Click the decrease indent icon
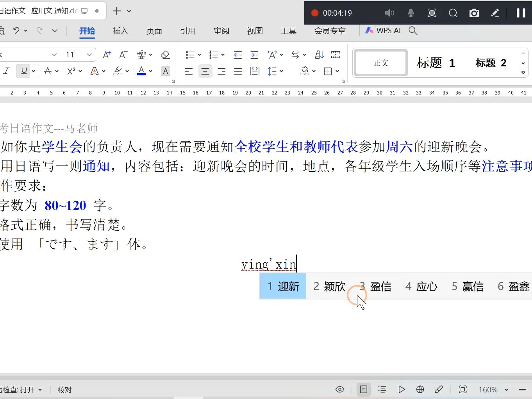The height and width of the screenshot is (399, 532). (238, 55)
